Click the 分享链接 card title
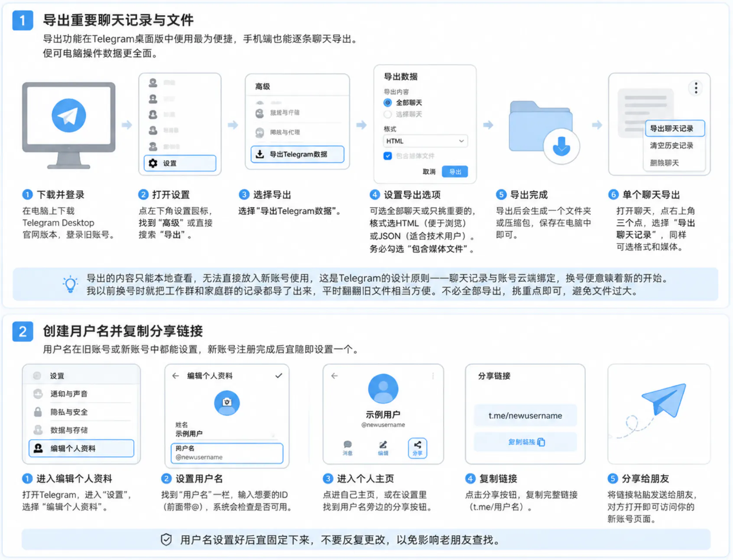The width and height of the screenshot is (733, 560). click(494, 376)
